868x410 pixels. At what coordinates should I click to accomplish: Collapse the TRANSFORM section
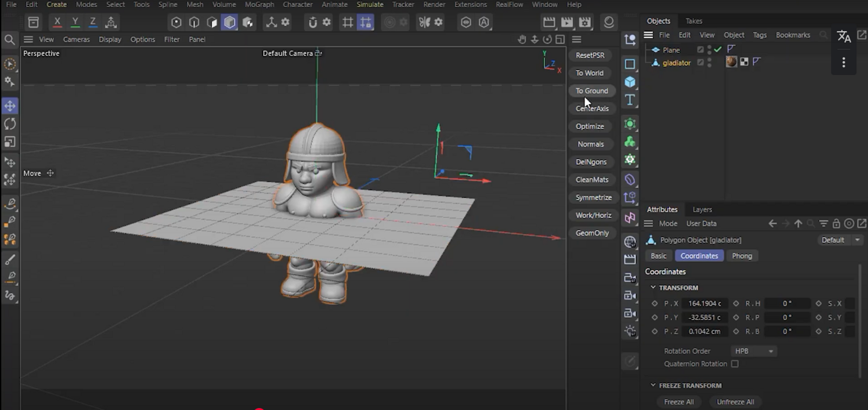point(653,287)
